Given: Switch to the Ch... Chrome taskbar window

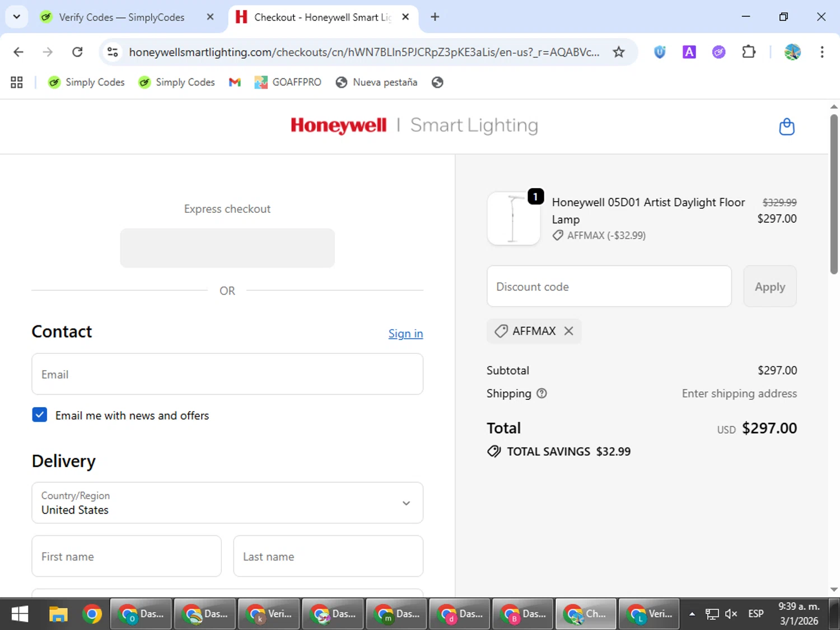Looking at the screenshot, I should pos(585,614).
